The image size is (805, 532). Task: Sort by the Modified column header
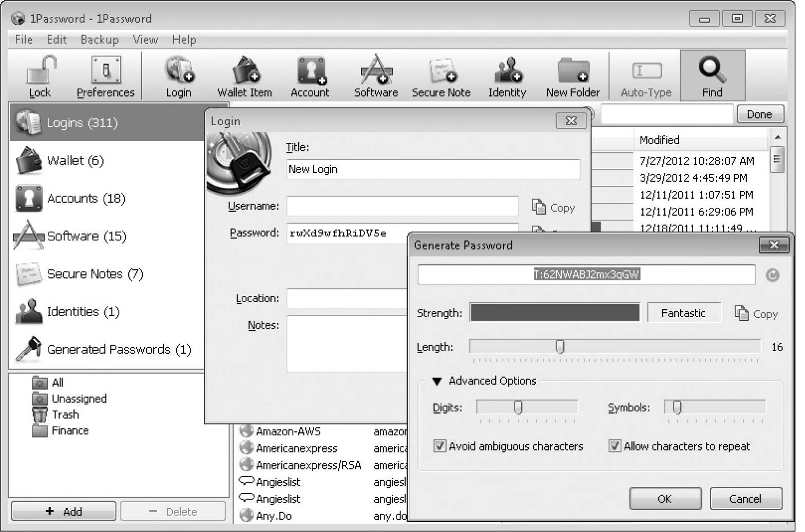[700, 140]
